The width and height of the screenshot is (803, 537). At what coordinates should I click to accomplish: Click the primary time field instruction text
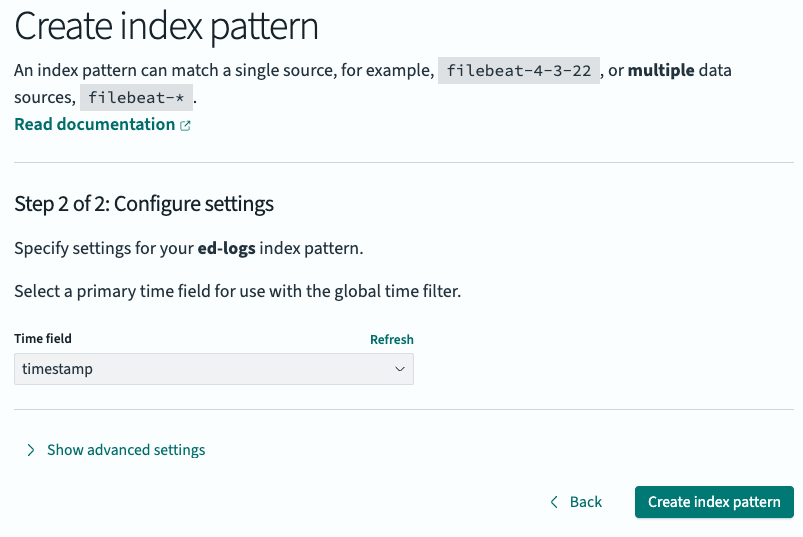[x=237, y=292]
